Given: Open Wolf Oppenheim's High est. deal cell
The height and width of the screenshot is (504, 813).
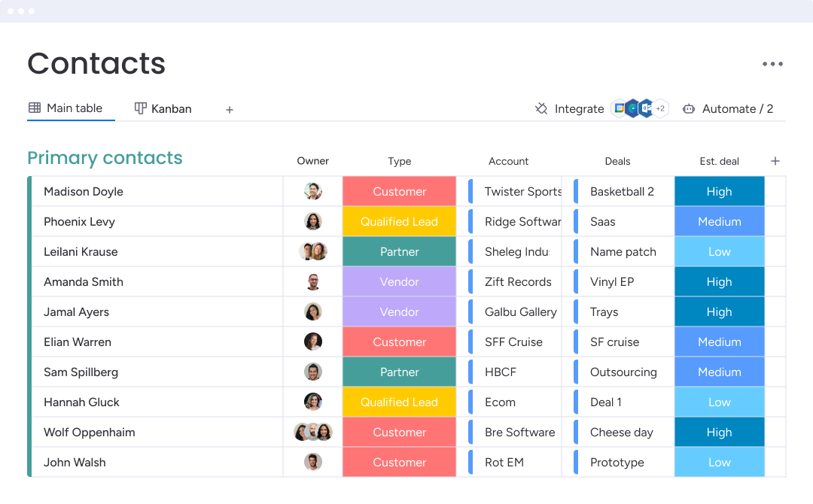Looking at the screenshot, I should [x=719, y=432].
